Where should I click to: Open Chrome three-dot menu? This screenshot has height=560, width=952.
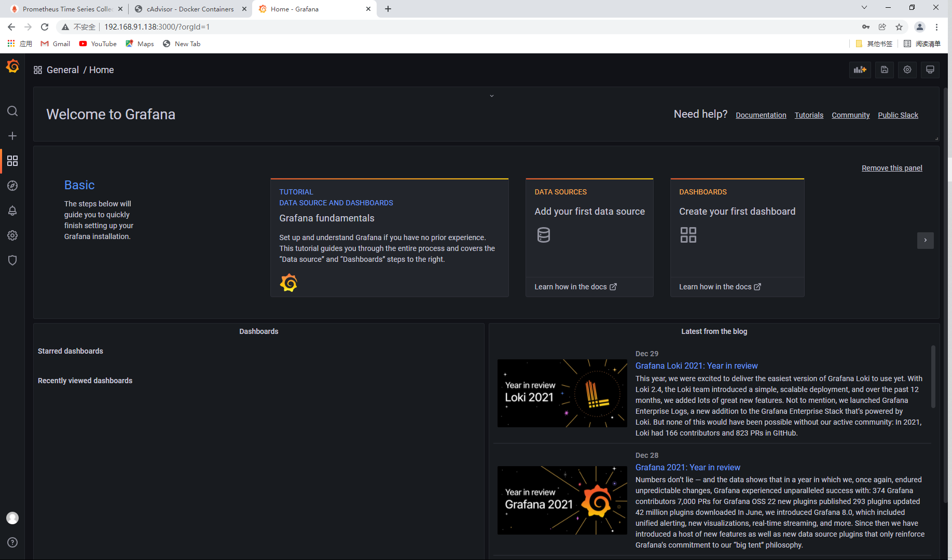[x=937, y=27]
